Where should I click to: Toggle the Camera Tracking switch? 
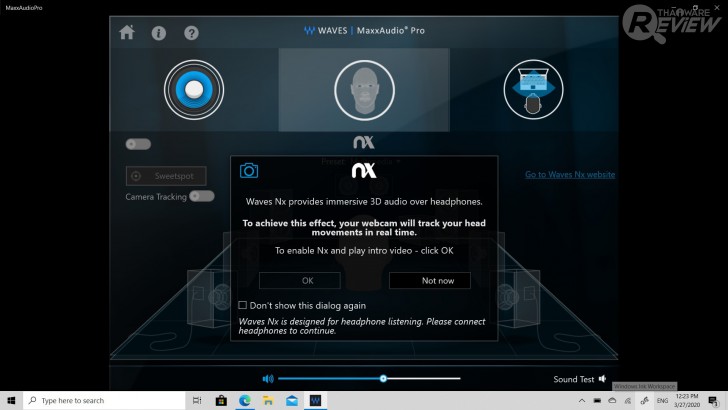click(x=202, y=196)
